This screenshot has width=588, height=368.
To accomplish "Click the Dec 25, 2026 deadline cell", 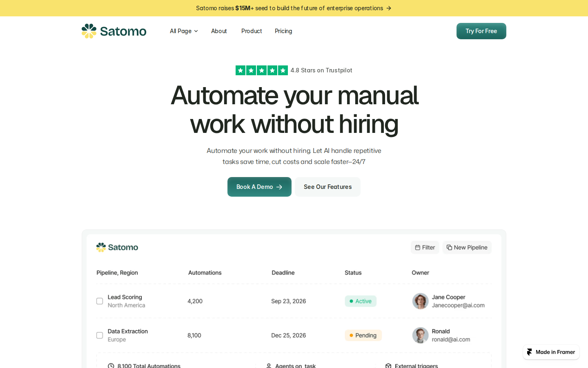I will tap(289, 335).
